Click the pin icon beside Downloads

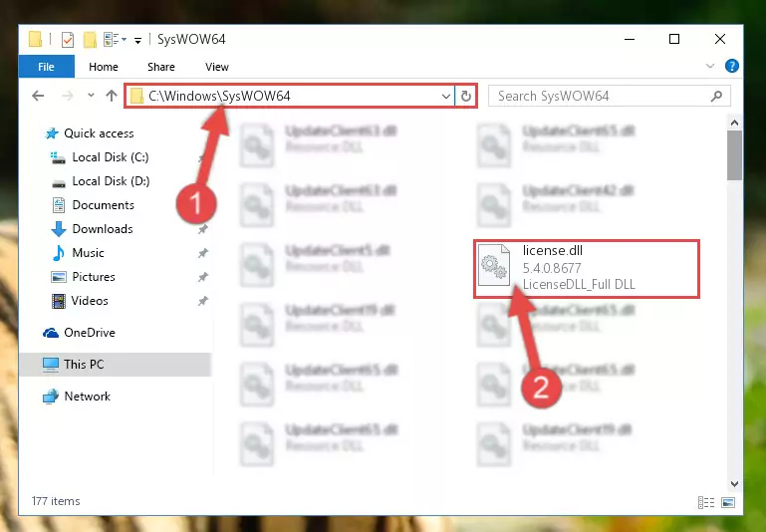click(203, 229)
